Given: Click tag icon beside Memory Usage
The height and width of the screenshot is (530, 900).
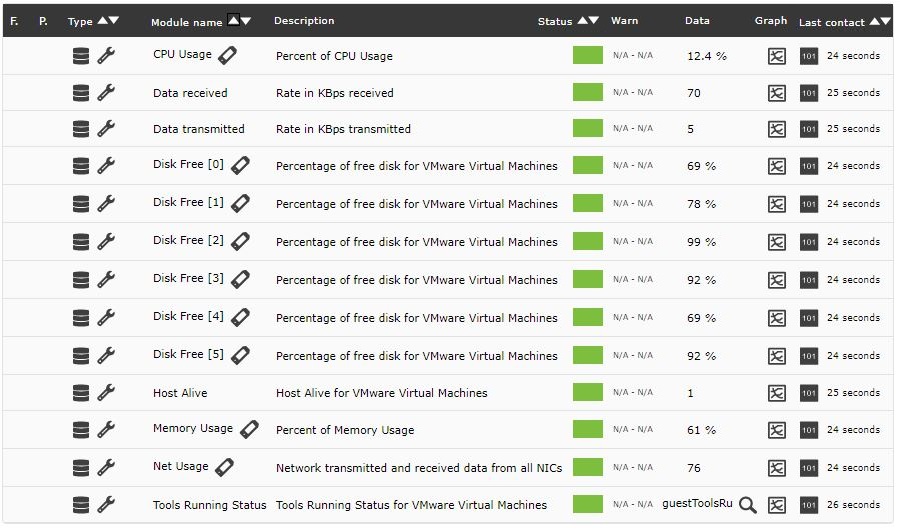Looking at the screenshot, I should (x=249, y=429).
